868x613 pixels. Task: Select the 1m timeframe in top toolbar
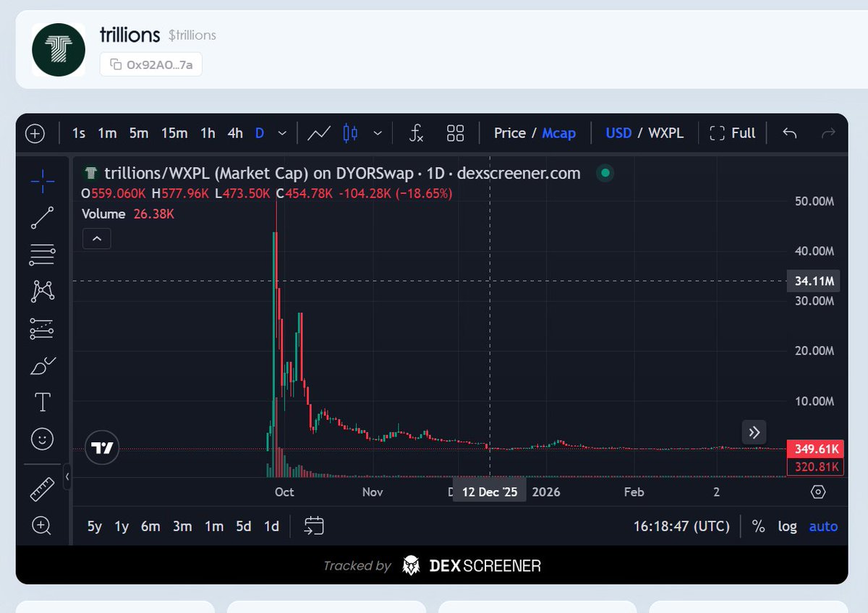107,133
